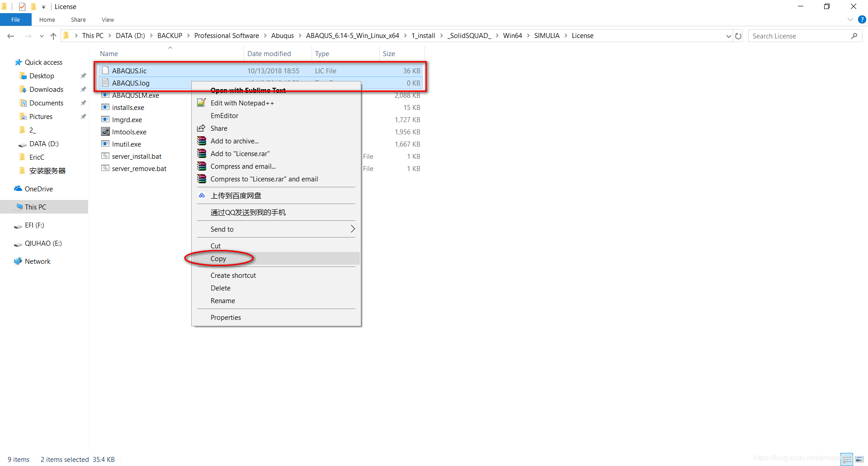
Task: Open the Help question mark icon
Action: point(862,19)
